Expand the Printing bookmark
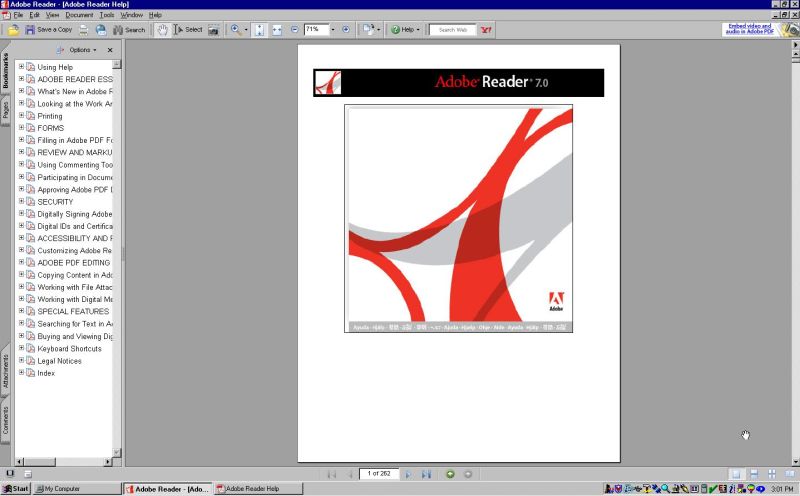Screen dimensions: 800x496 (x=21, y=115)
